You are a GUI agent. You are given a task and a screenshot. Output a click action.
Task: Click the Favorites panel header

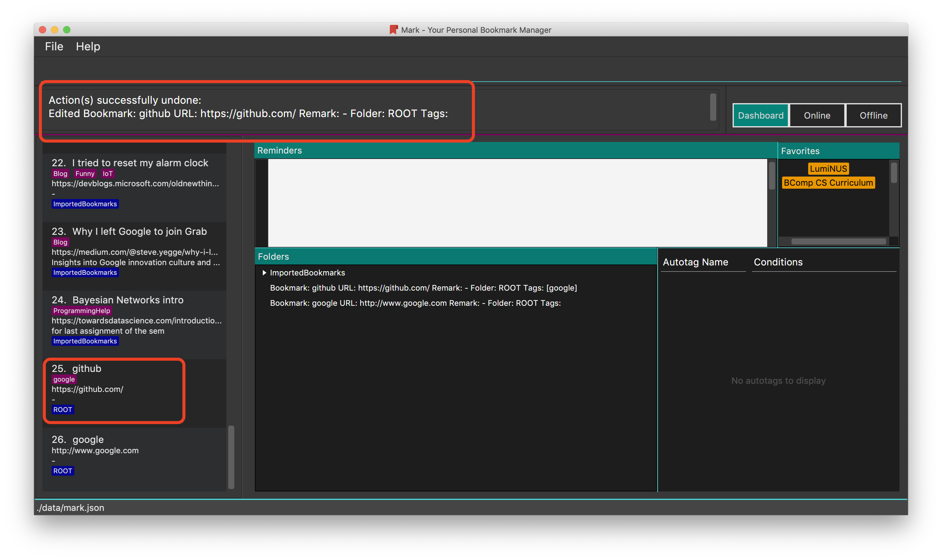coord(838,150)
